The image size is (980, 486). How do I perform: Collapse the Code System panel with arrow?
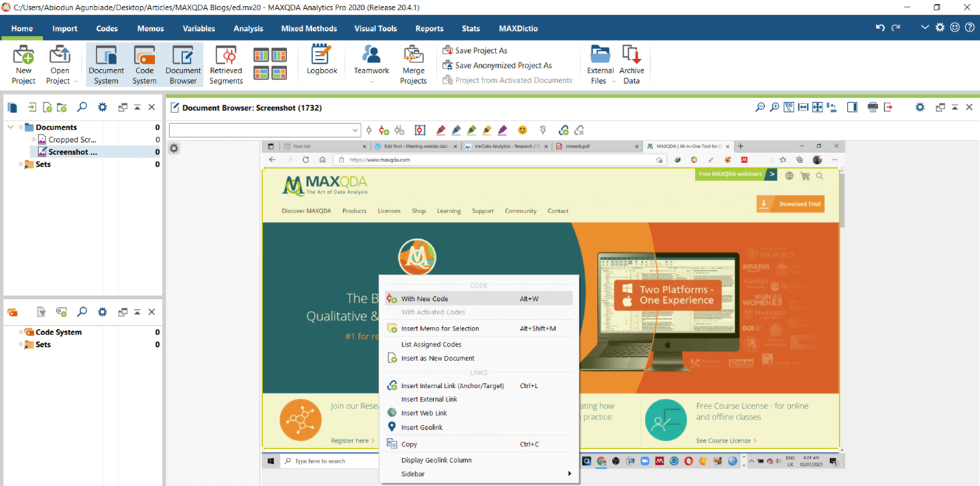click(137, 312)
